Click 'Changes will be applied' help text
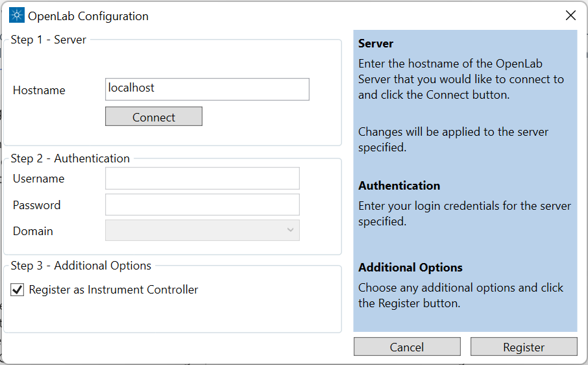Screen dimensions: 588x365 453,139
